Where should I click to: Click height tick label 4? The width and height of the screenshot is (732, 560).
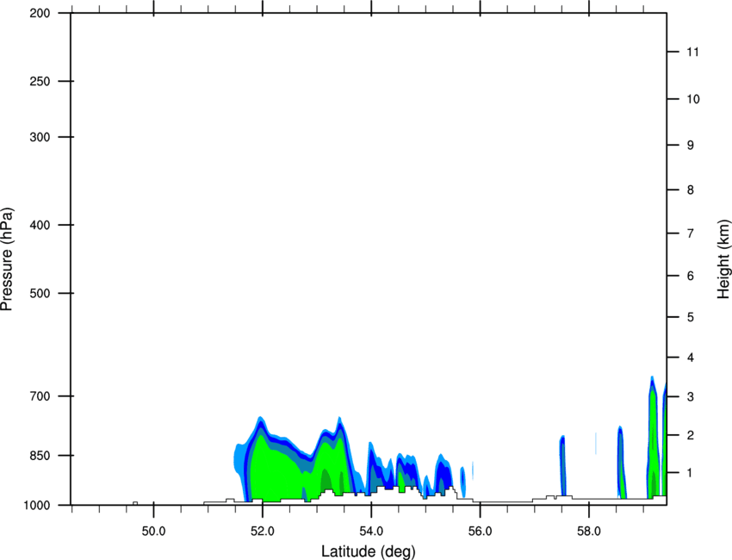pos(691,358)
